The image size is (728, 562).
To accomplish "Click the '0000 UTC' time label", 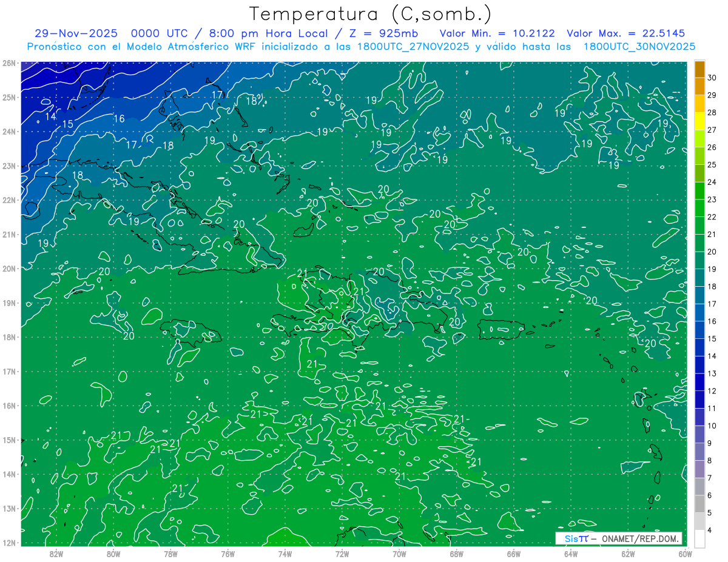I will coord(160,33).
